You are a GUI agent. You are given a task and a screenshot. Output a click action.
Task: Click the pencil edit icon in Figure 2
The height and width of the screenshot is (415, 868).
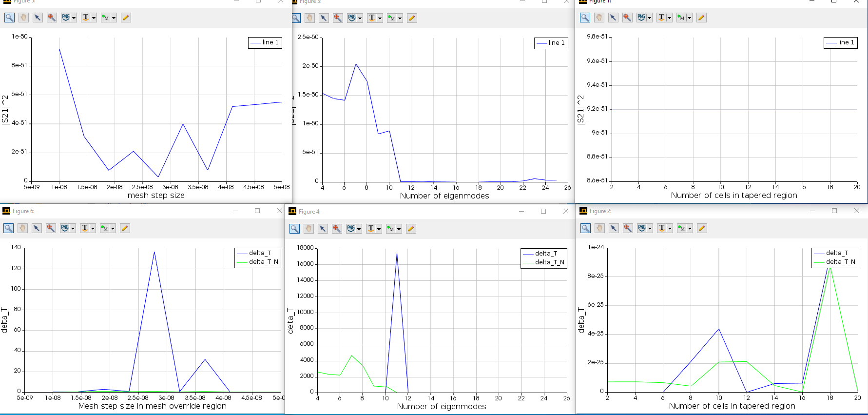[702, 228]
